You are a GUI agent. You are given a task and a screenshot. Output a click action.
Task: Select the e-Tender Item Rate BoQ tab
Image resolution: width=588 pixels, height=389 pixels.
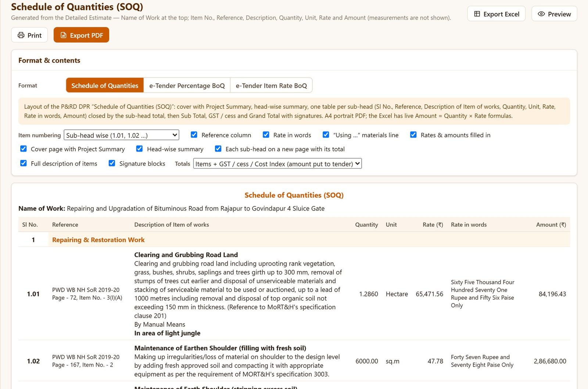click(271, 86)
